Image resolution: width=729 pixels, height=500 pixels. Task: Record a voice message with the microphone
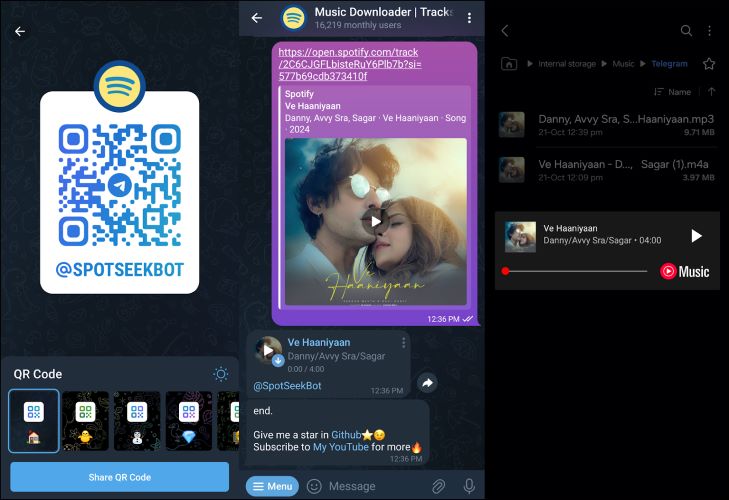469,486
